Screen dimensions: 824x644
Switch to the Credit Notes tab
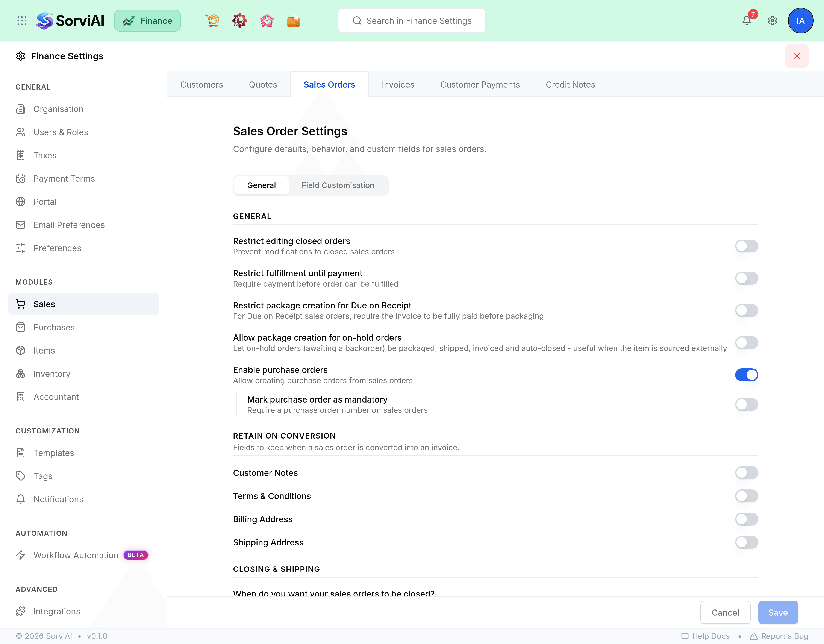[x=570, y=85]
